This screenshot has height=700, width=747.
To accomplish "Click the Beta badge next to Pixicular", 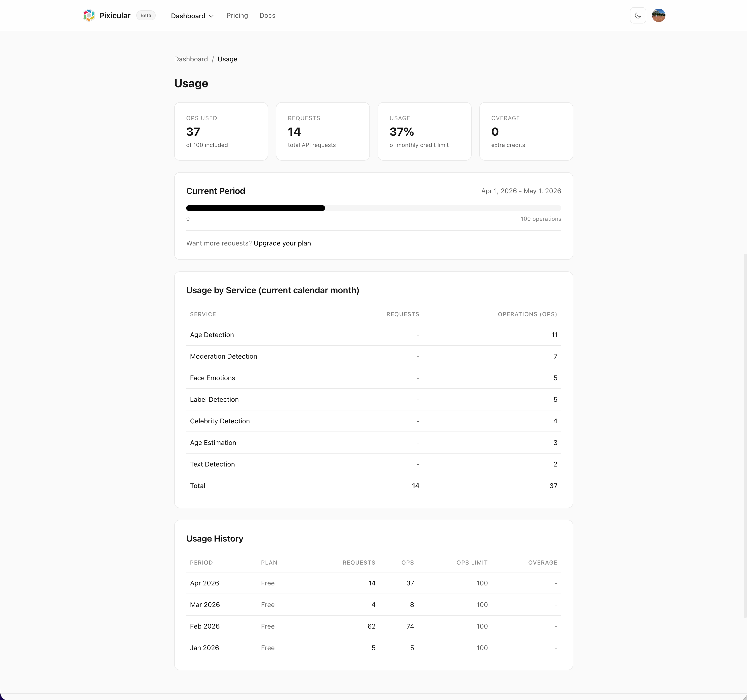I will (146, 15).
